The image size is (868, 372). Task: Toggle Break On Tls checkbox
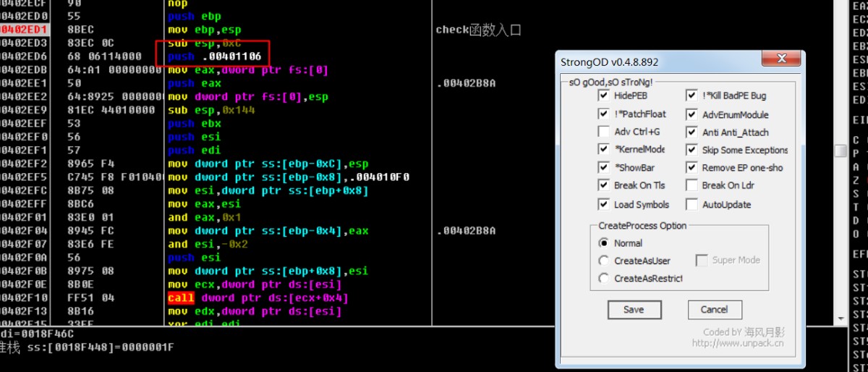[603, 185]
